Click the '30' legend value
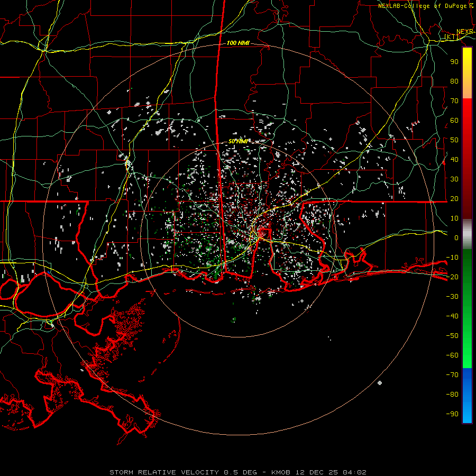This screenshot has height=476, width=476. point(454,179)
